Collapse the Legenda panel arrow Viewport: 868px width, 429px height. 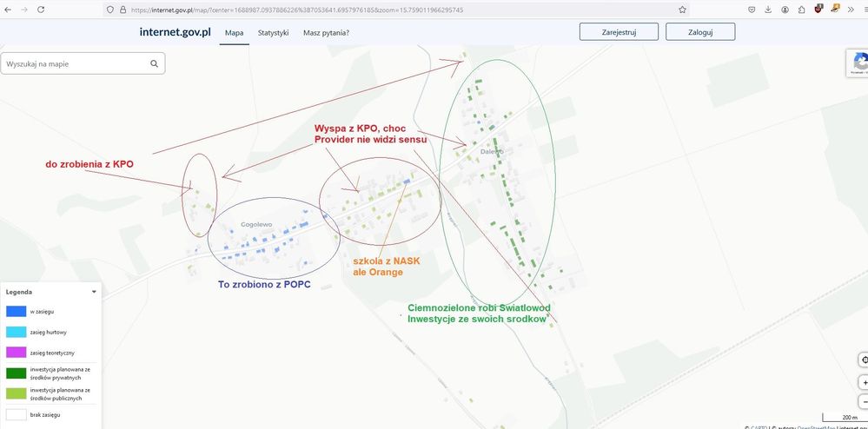(x=94, y=292)
